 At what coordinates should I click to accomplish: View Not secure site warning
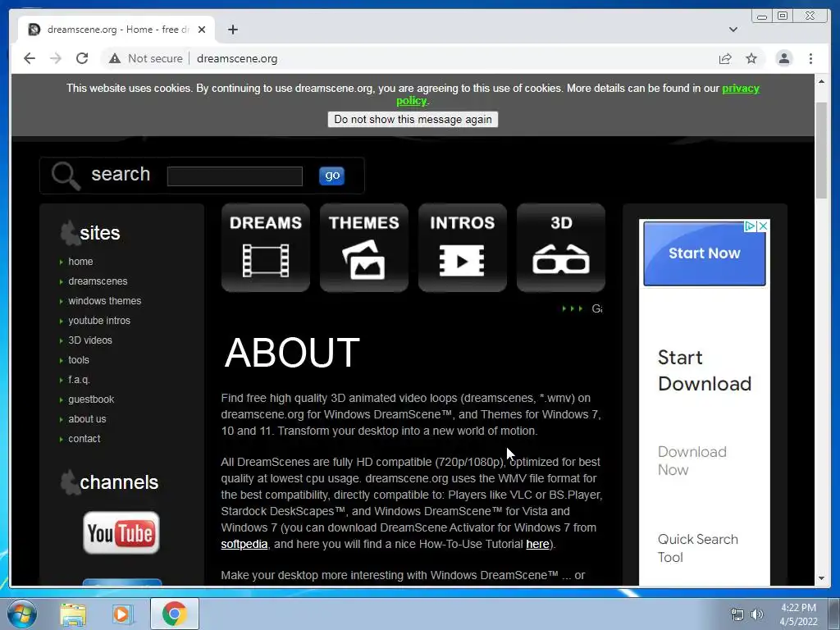tap(146, 58)
